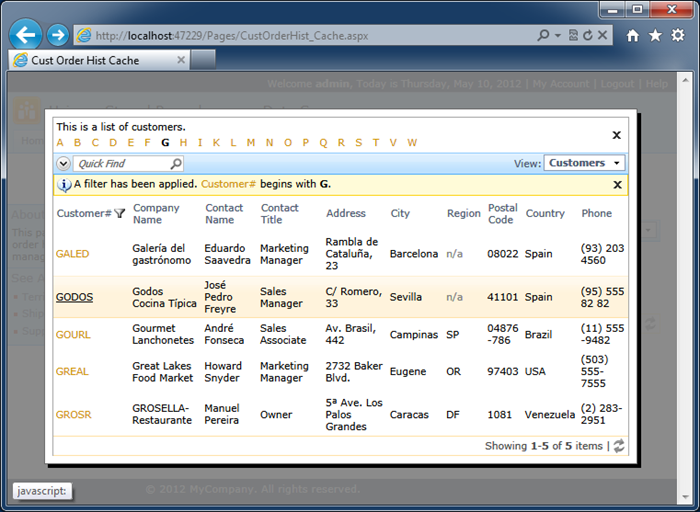Dismiss the applied filter message
The height and width of the screenshot is (512, 700).
(617, 184)
